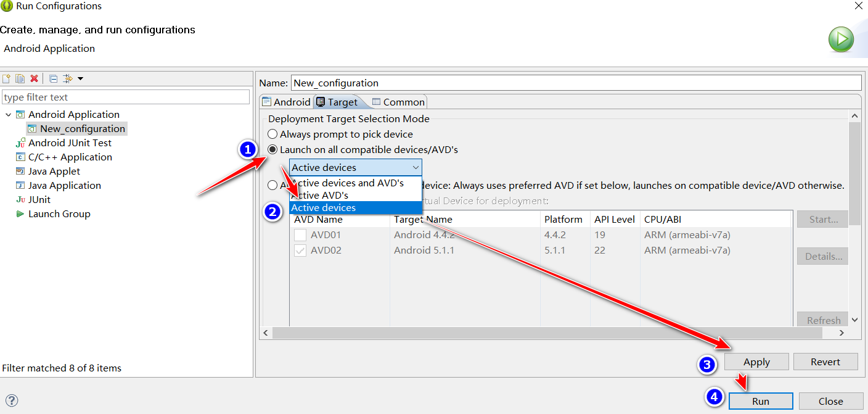Click the vertical scrollbar thumb

[854, 174]
